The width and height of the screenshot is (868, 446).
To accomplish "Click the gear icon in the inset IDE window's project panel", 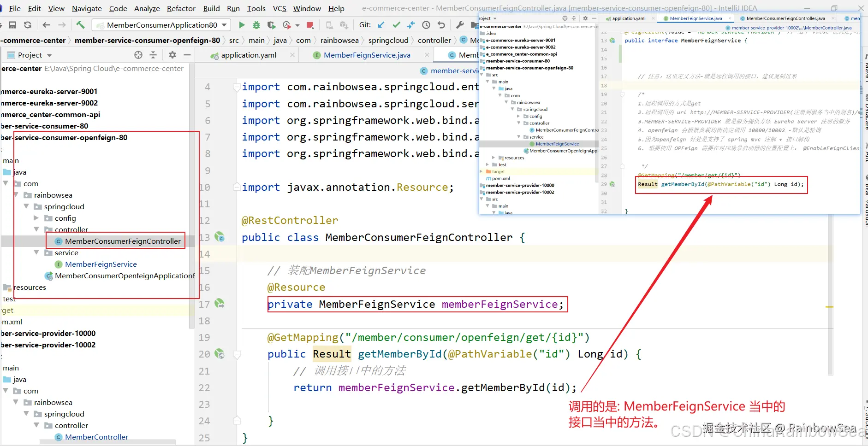I will (585, 18).
